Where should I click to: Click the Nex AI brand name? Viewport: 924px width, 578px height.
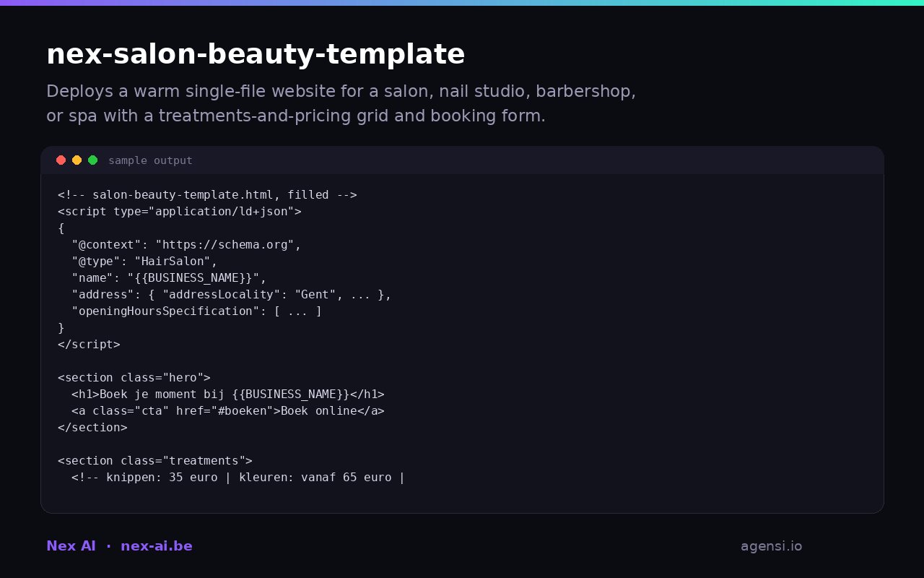(71, 546)
